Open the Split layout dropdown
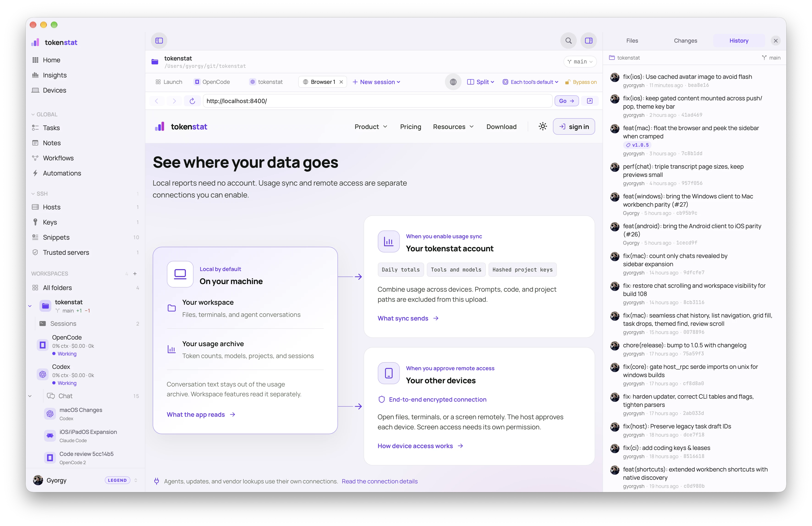 (480, 82)
